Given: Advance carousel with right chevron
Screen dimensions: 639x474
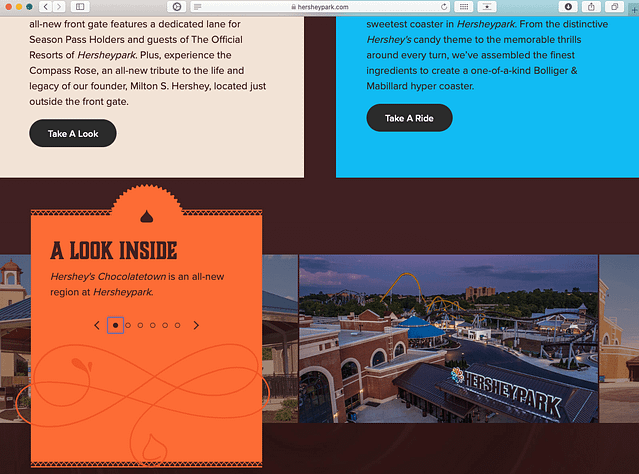Looking at the screenshot, I should [196, 325].
